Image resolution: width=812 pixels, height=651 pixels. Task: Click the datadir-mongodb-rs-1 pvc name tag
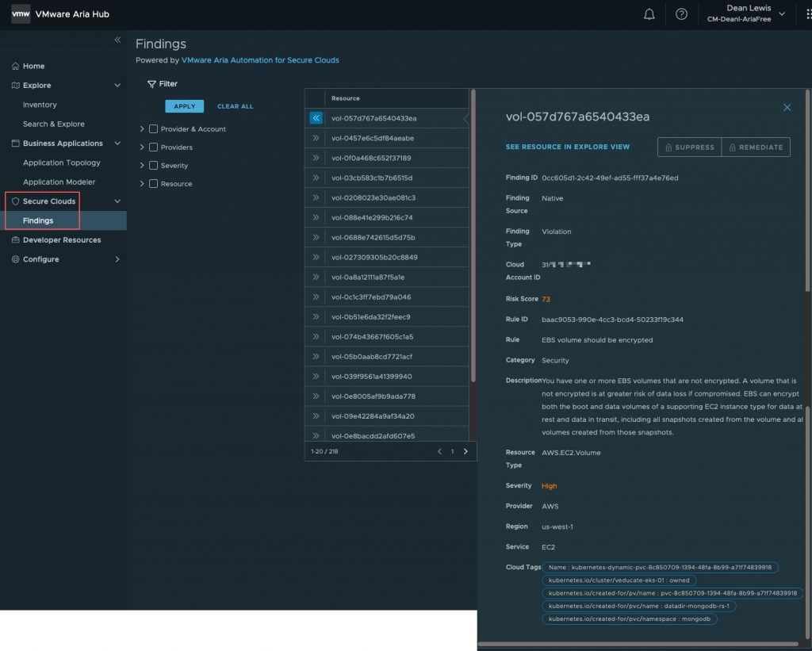coord(638,606)
